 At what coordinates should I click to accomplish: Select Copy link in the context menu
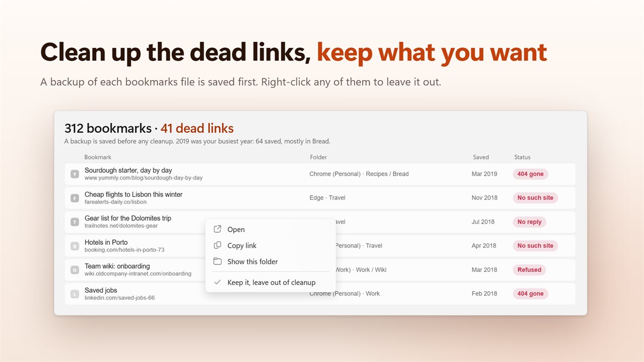point(271,245)
